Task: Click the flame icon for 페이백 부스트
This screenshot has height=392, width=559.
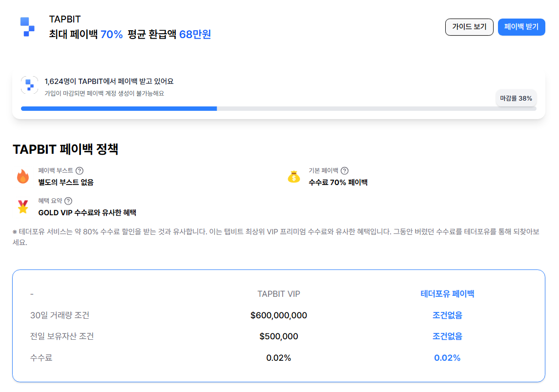Action: (x=23, y=176)
